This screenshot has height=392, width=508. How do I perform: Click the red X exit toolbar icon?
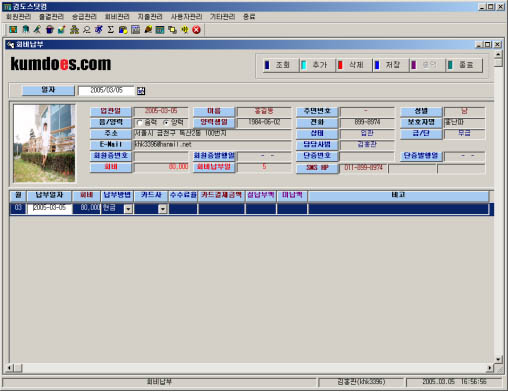197,30
